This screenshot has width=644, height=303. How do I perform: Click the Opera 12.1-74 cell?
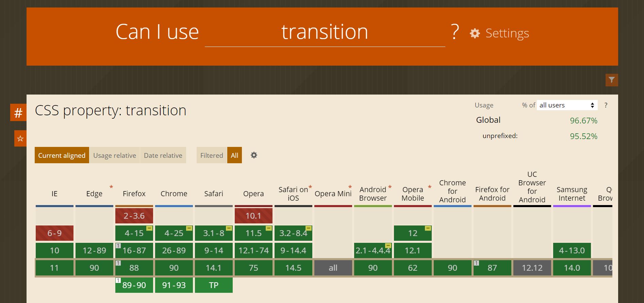click(x=253, y=250)
